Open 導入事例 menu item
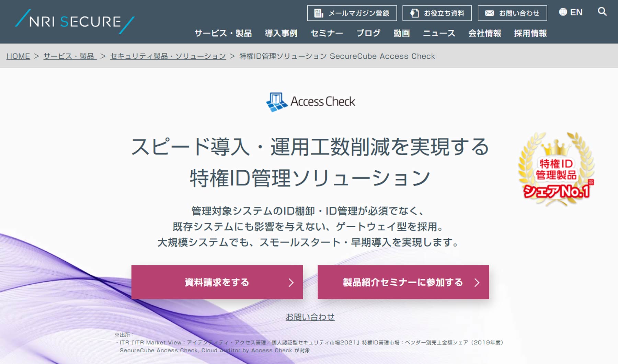The image size is (618, 364). 281,33
